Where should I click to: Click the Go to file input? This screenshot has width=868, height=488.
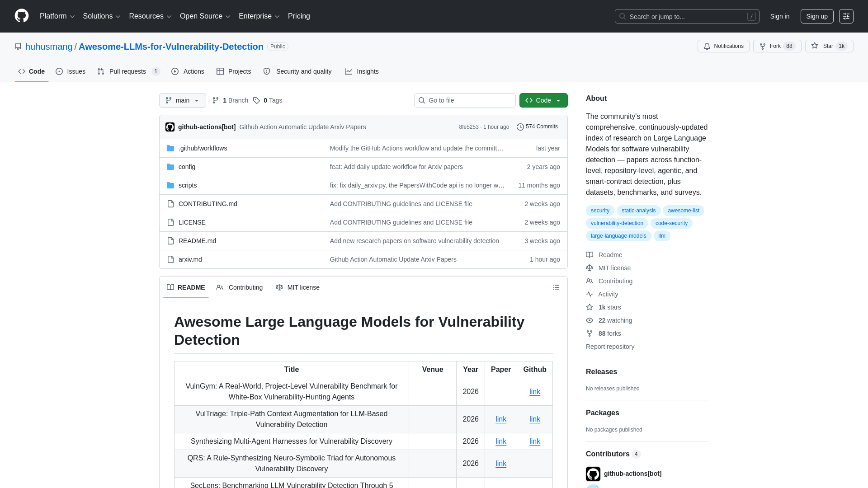tap(465, 100)
